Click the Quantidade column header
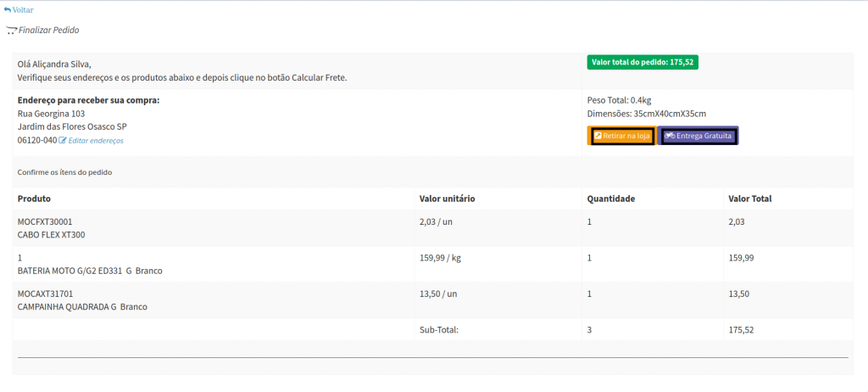 click(x=610, y=199)
